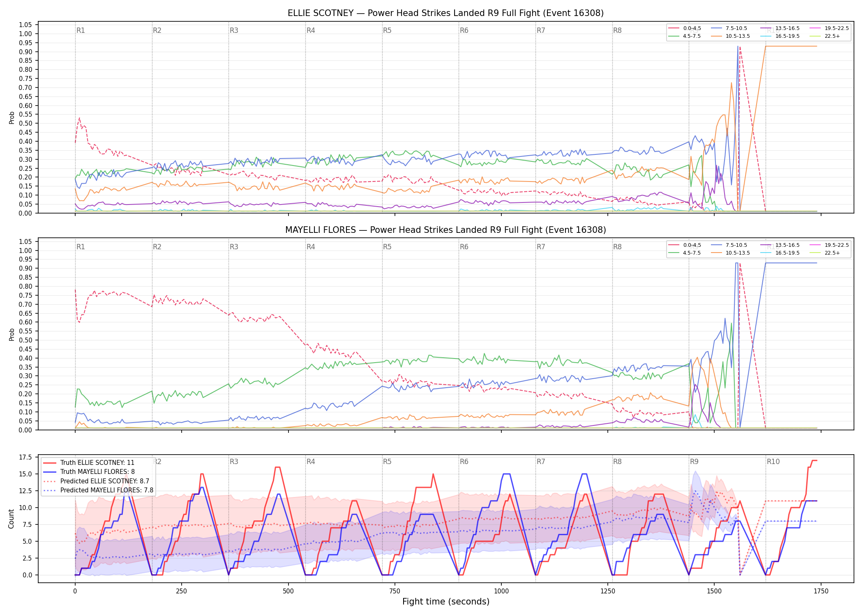Click 'Prob' y-axis label on MAYELLI FLORES chart
Viewport: 863px width, 616px height.
point(12,334)
